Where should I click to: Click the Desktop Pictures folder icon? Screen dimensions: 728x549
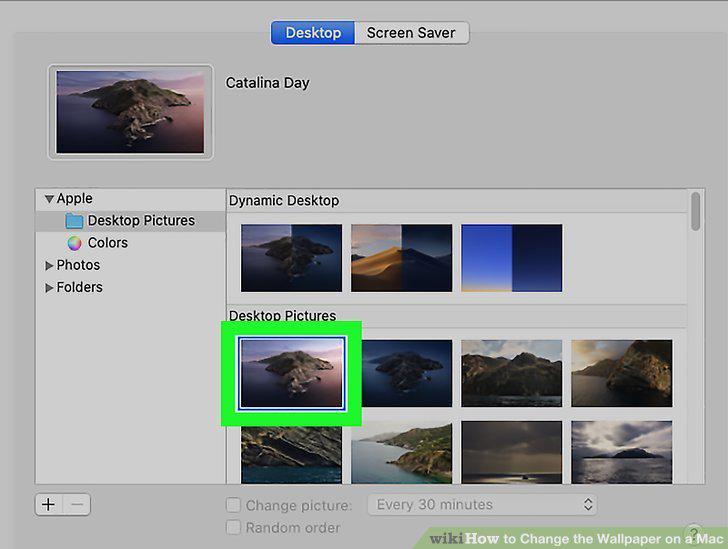74,221
